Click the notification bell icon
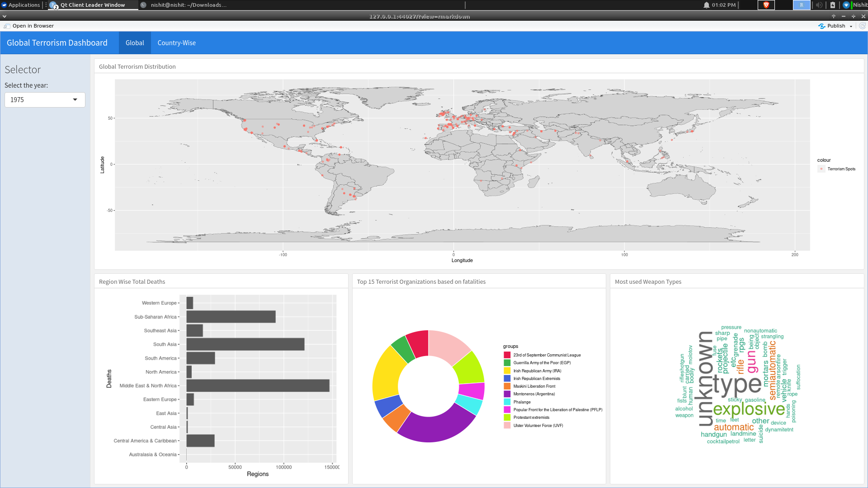This screenshot has width=868, height=488. [706, 5]
